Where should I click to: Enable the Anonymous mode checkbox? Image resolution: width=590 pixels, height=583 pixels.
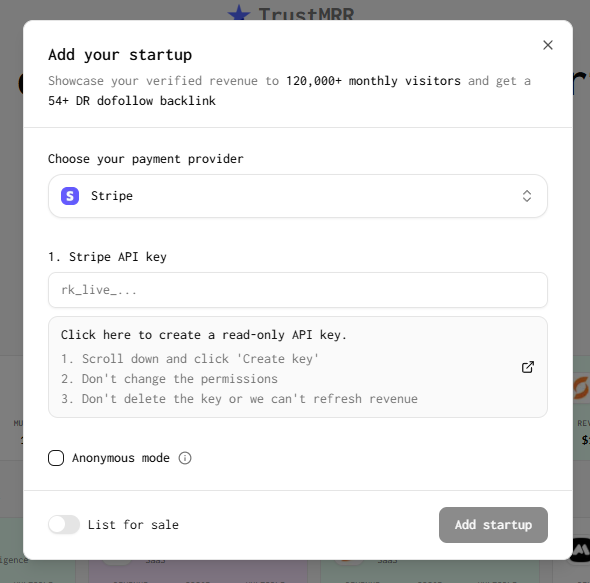[x=56, y=458]
